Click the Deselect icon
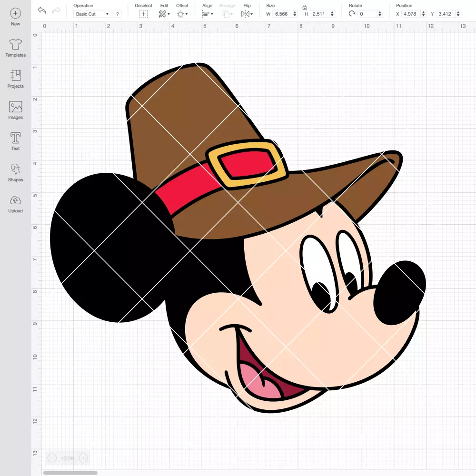Screen dimensions: 476x476 144,14
